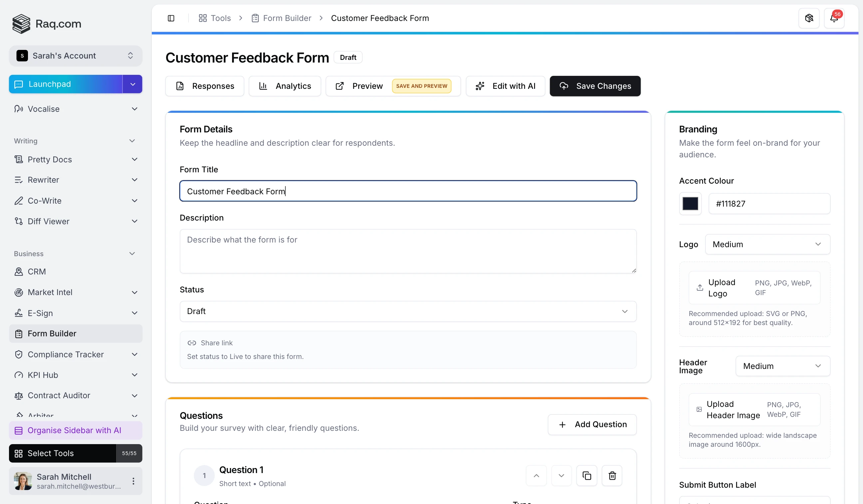863x504 pixels.
Task: Duplicate Question 1 using the copy icon
Action: (587, 475)
